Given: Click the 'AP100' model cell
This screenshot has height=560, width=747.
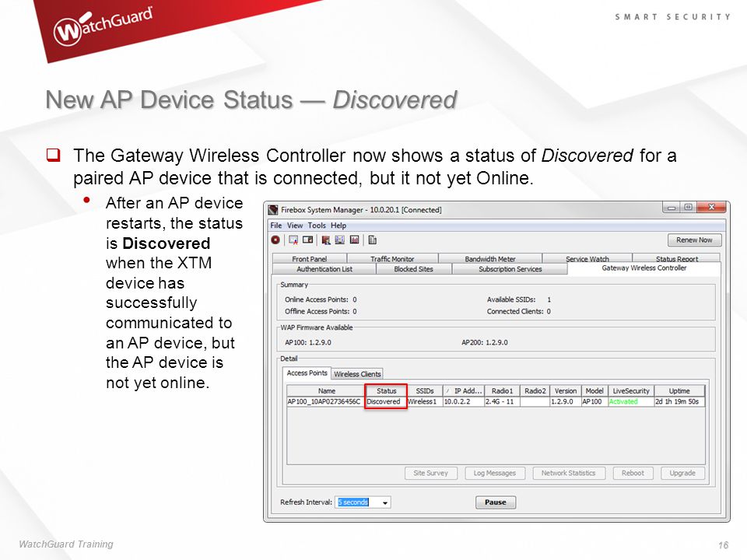Looking at the screenshot, I should pos(594,401).
